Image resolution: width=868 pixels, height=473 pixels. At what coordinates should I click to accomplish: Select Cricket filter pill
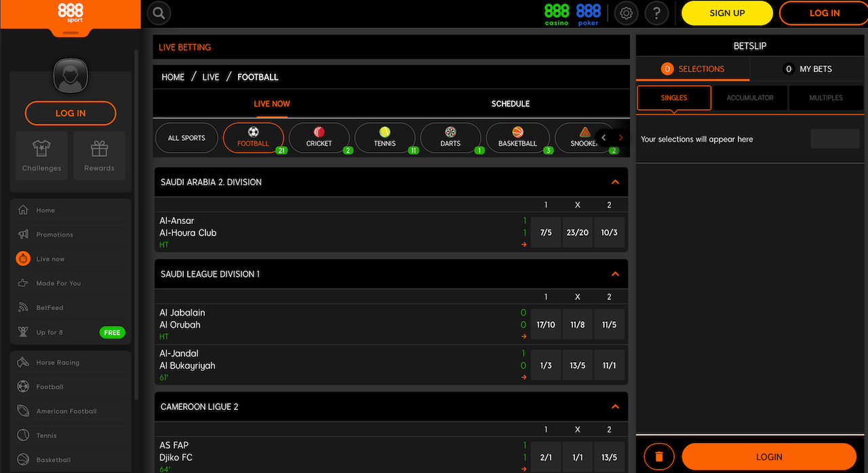319,138
